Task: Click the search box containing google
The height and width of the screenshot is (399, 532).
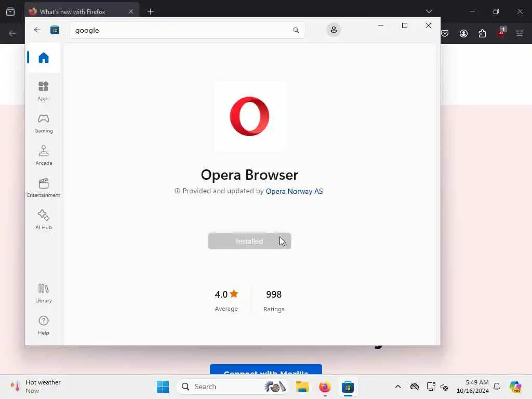Action: click(187, 30)
